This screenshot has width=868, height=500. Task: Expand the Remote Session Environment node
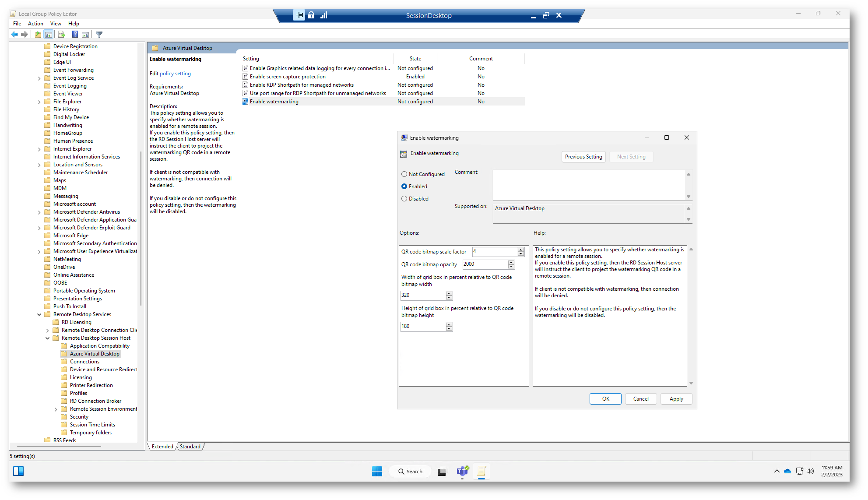point(56,409)
